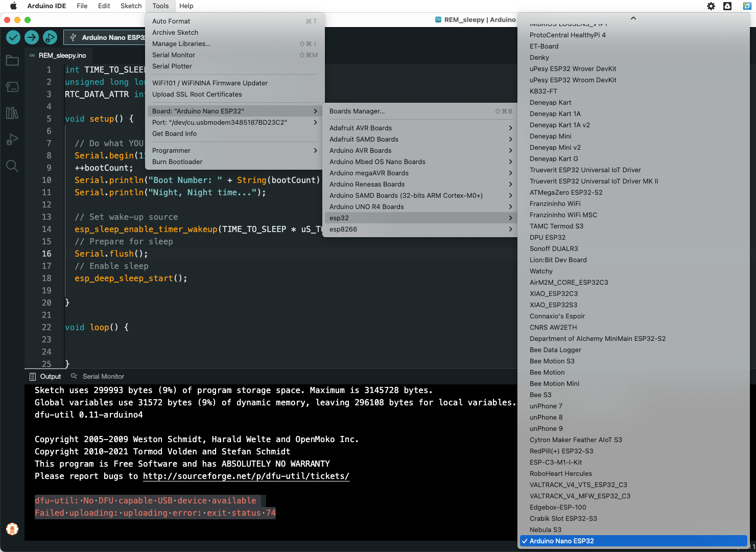The image size is (756, 552).
Task: Expand the Board: "Arduino Nano ESP32" submenu
Action: coord(235,111)
